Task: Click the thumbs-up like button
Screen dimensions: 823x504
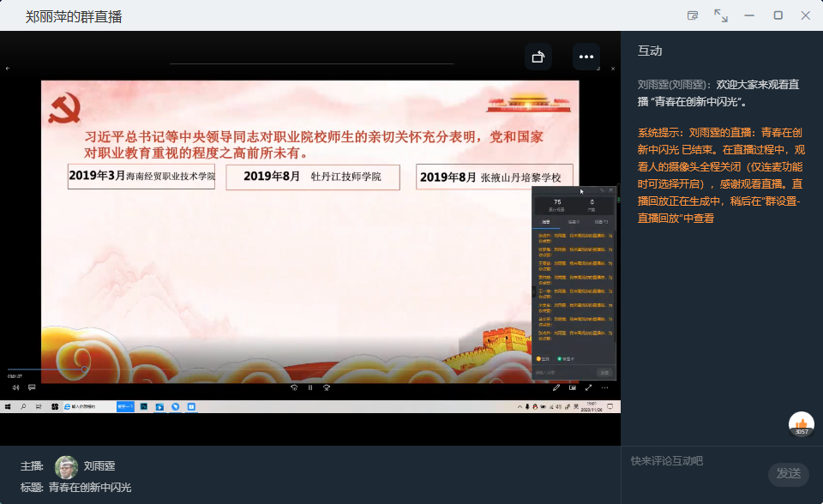Action: pyautogui.click(x=802, y=423)
